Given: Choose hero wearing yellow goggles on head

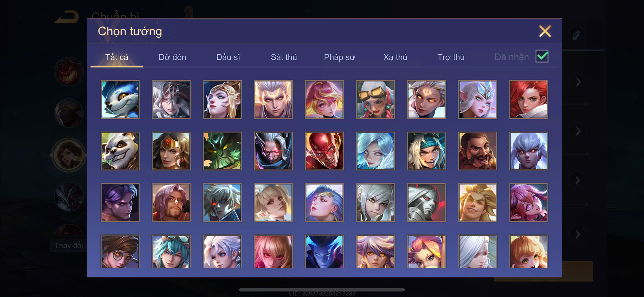Looking at the screenshot, I should [375, 99].
